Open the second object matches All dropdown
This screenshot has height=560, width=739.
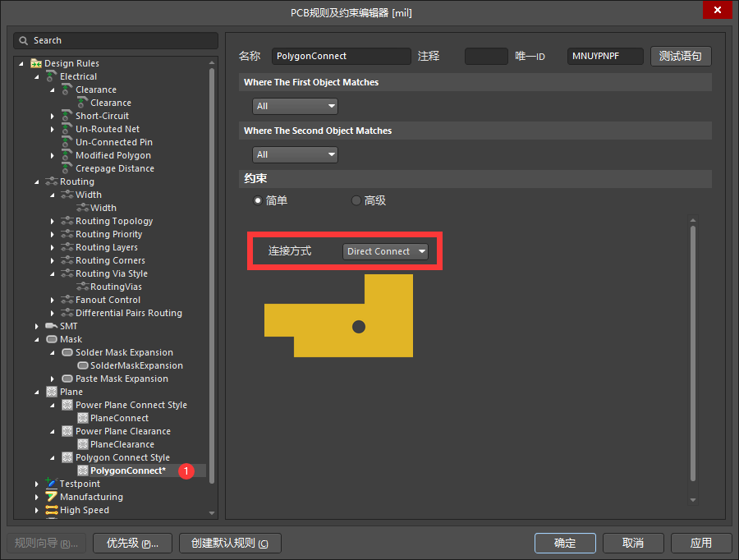pyautogui.click(x=295, y=154)
